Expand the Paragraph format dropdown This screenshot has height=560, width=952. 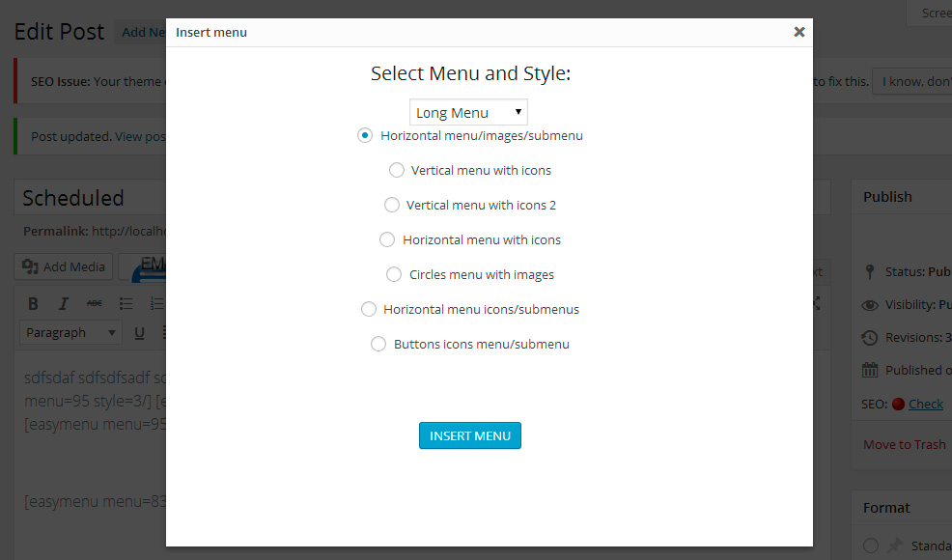70,333
